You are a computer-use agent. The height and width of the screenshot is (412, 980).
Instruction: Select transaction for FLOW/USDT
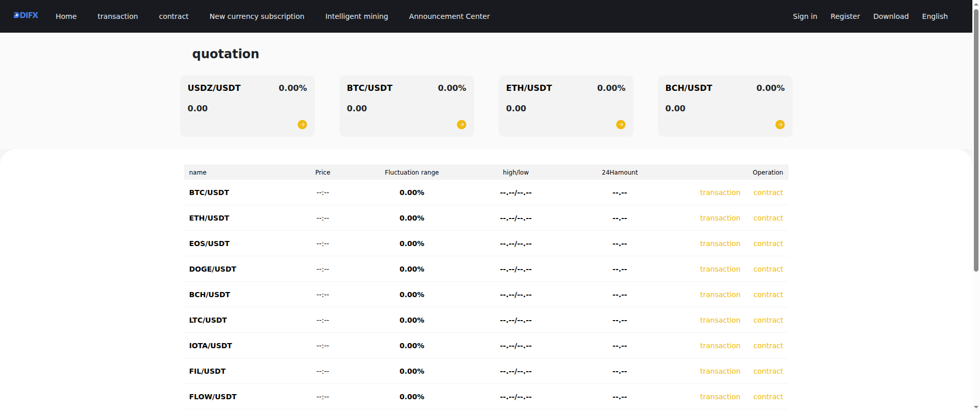[x=720, y=397]
